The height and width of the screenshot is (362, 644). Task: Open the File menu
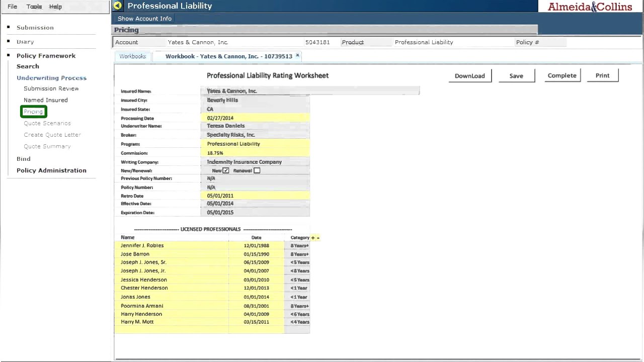[x=12, y=7]
